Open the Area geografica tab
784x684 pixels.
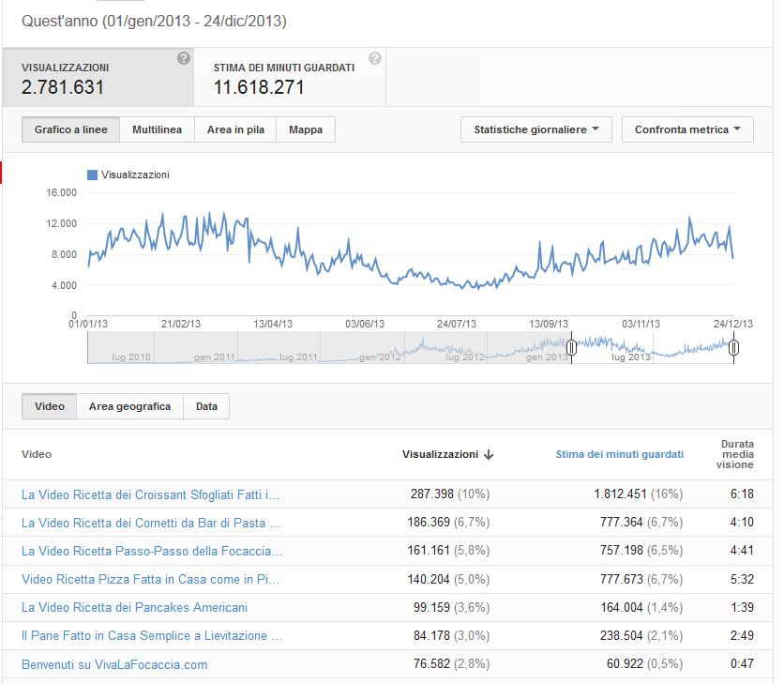click(x=130, y=406)
